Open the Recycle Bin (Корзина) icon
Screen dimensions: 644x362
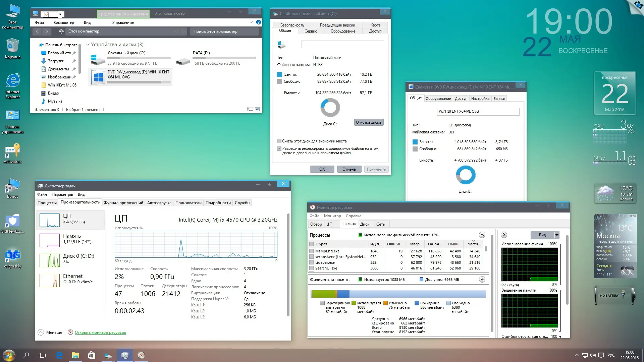pos(12,46)
